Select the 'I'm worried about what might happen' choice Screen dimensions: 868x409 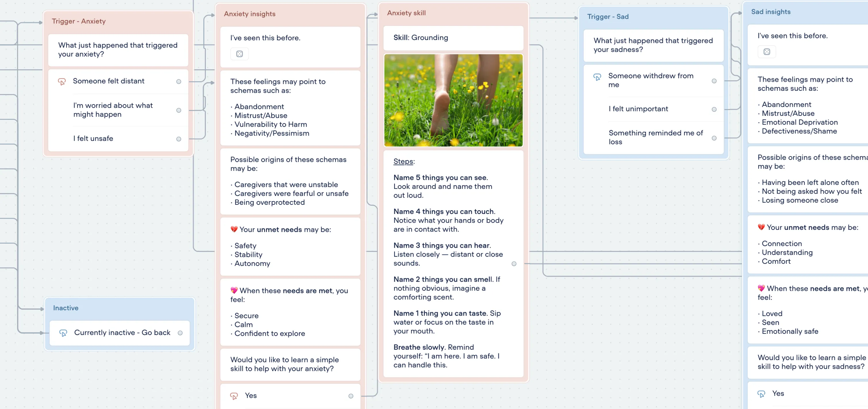tap(118, 110)
